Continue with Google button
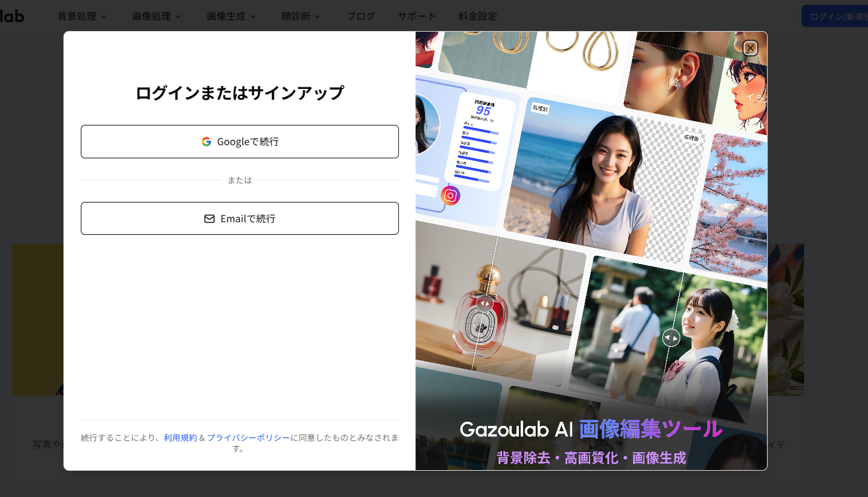This screenshot has width=868, height=497. 240,142
